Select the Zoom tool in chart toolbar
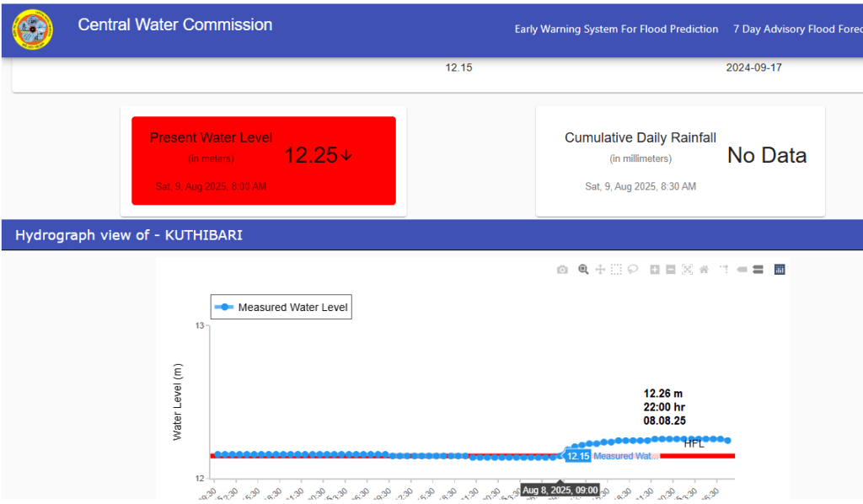This screenshot has width=863, height=504. pos(583,270)
